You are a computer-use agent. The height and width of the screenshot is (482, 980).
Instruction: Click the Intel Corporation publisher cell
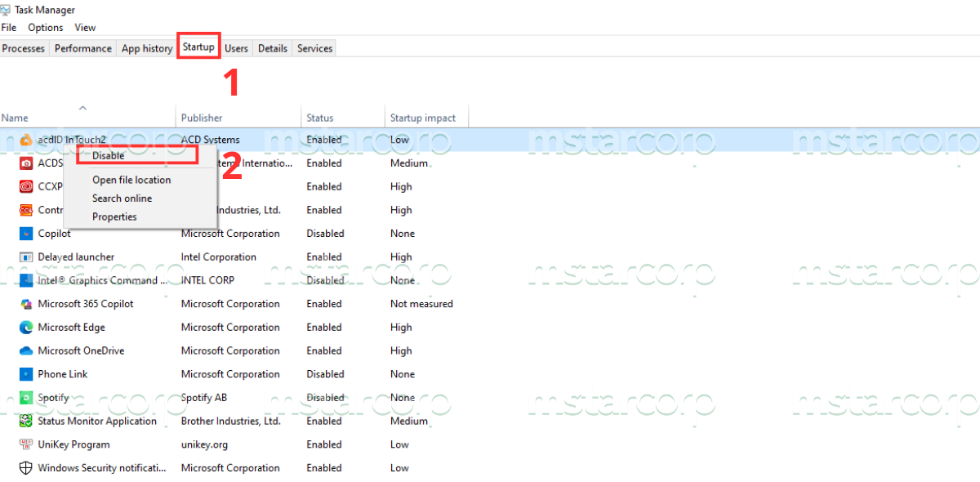pyautogui.click(x=218, y=257)
